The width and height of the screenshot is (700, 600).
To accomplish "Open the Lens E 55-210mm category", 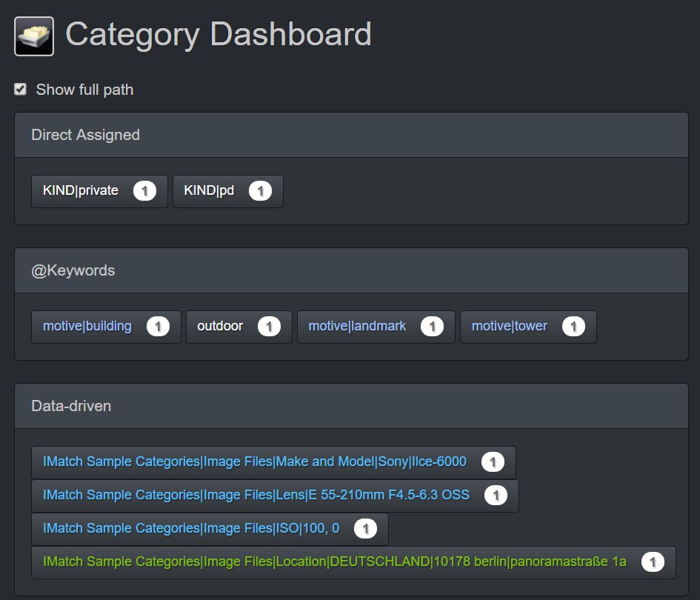I will [x=256, y=496].
